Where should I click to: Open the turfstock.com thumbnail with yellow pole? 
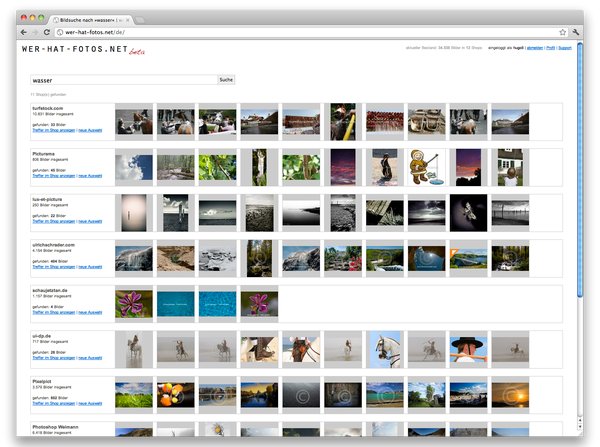343,122
